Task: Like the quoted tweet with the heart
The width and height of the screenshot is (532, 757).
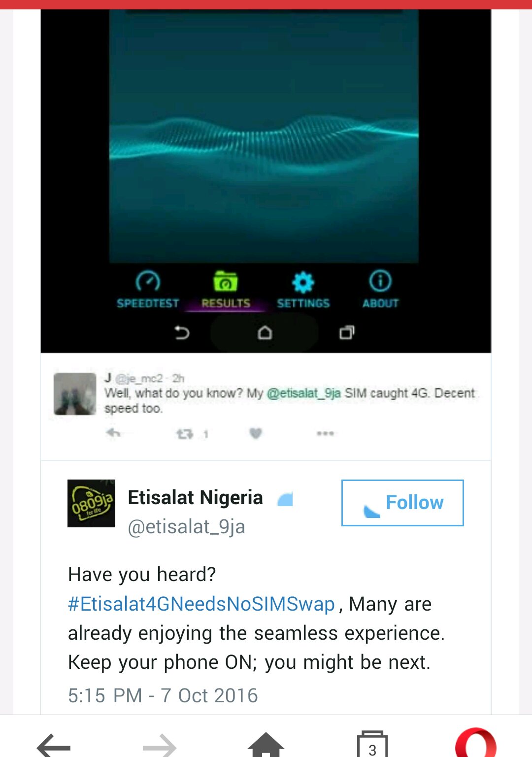Action: click(255, 433)
